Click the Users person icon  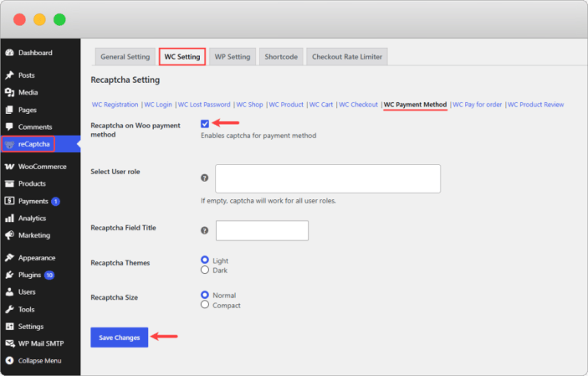[x=9, y=292]
